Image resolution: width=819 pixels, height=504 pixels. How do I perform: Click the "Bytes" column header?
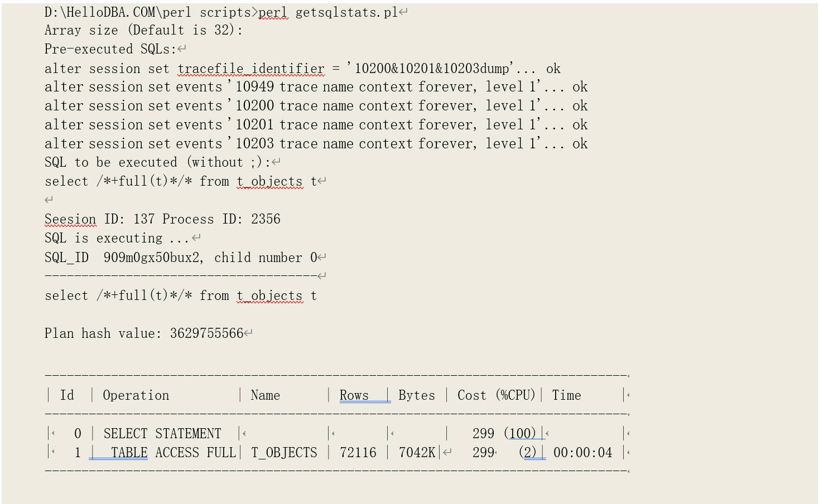click(x=416, y=395)
